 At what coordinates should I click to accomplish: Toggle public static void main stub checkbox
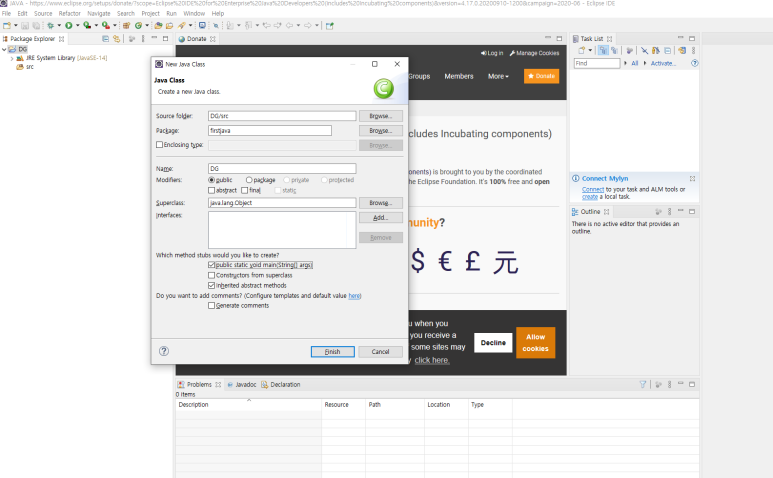[211, 265]
